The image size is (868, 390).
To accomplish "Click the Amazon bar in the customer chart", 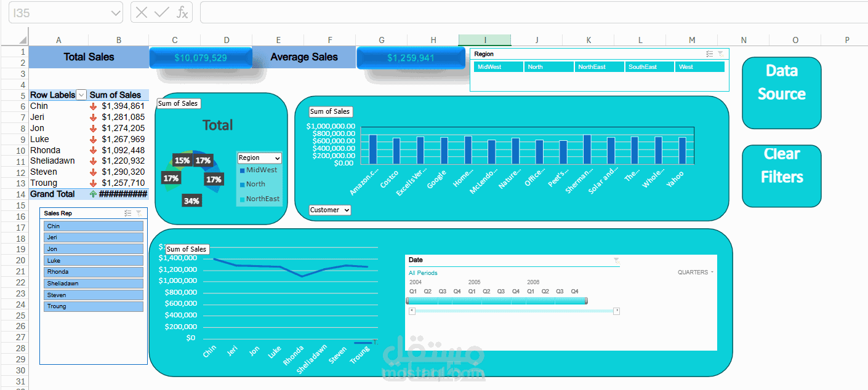I will pos(373,149).
